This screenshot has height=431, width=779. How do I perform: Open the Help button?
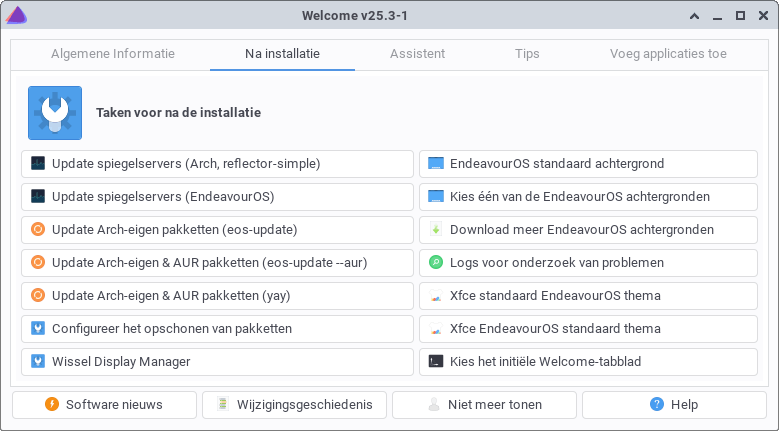[x=674, y=405]
